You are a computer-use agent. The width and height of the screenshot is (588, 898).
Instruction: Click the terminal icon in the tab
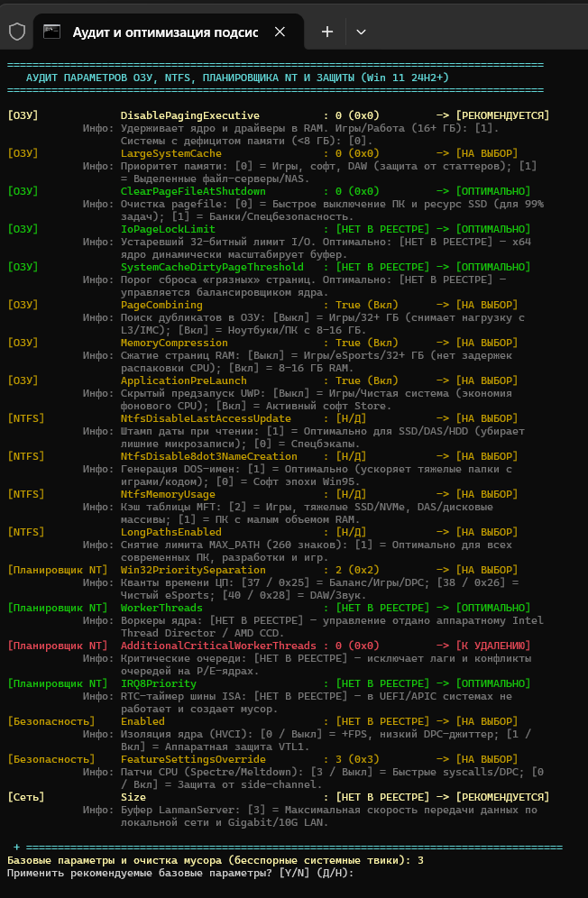(x=52, y=32)
